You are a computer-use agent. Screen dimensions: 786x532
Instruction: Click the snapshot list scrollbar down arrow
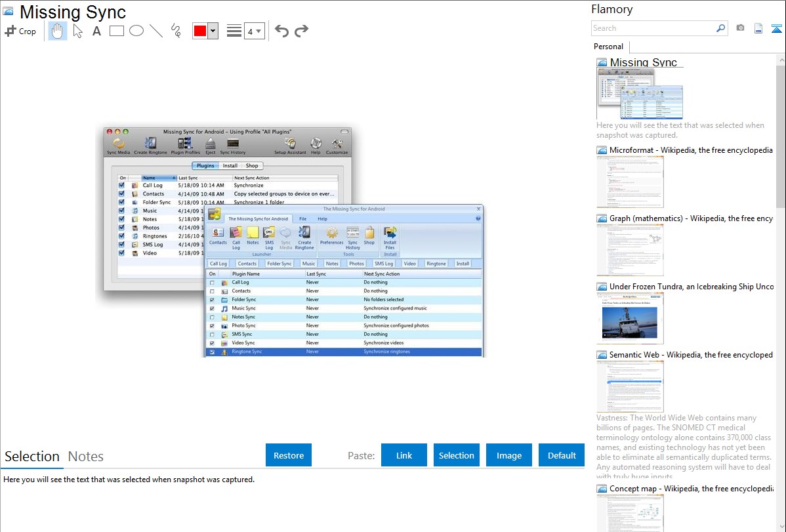tap(781, 527)
